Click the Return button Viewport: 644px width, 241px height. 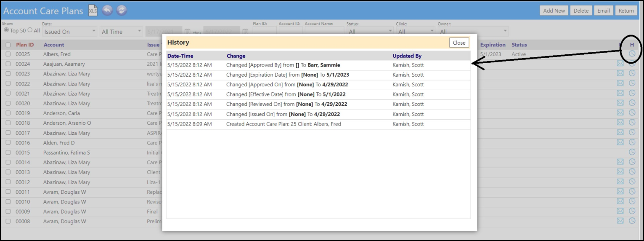pos(626,11)
